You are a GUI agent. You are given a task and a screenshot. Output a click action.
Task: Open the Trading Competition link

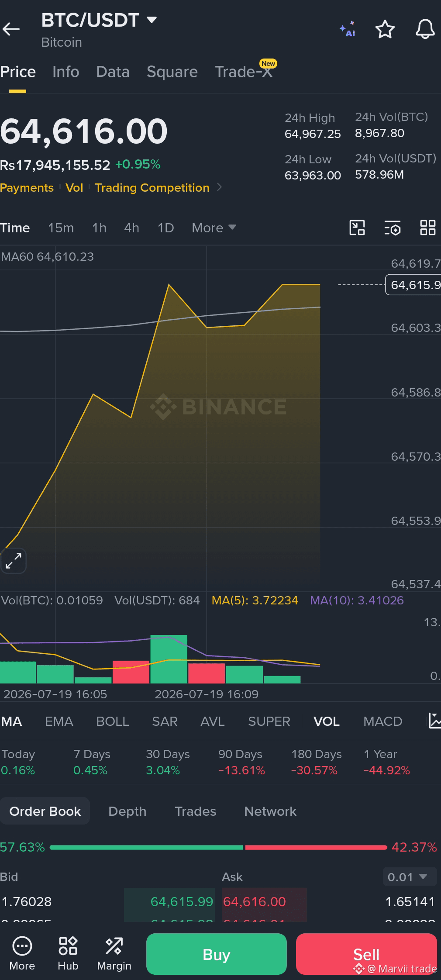(x=152, y=187)
